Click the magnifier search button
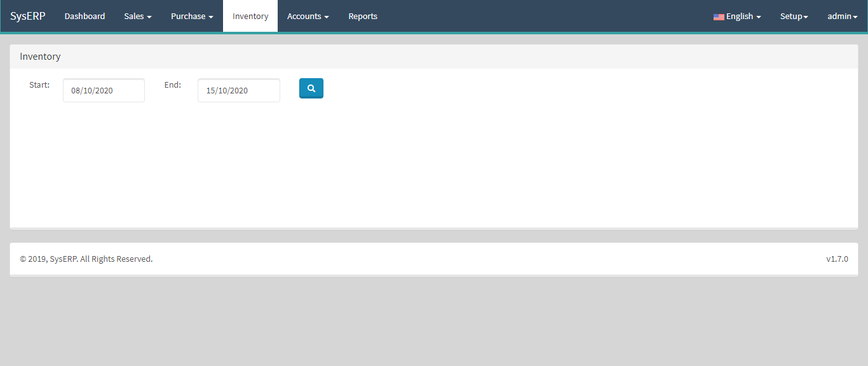 311,88
